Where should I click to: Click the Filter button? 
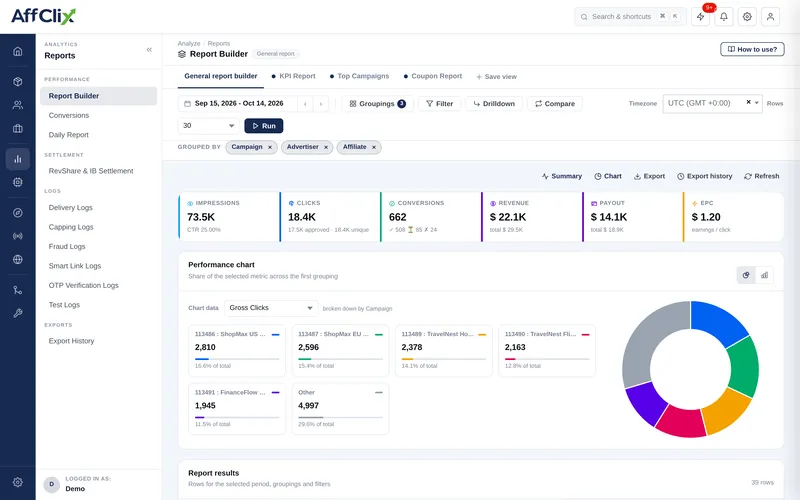coord(439,104)
